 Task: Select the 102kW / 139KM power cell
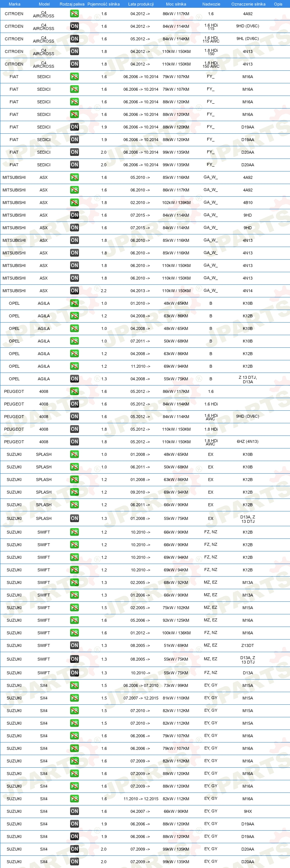pyautogui.click(x=176, y=203)
